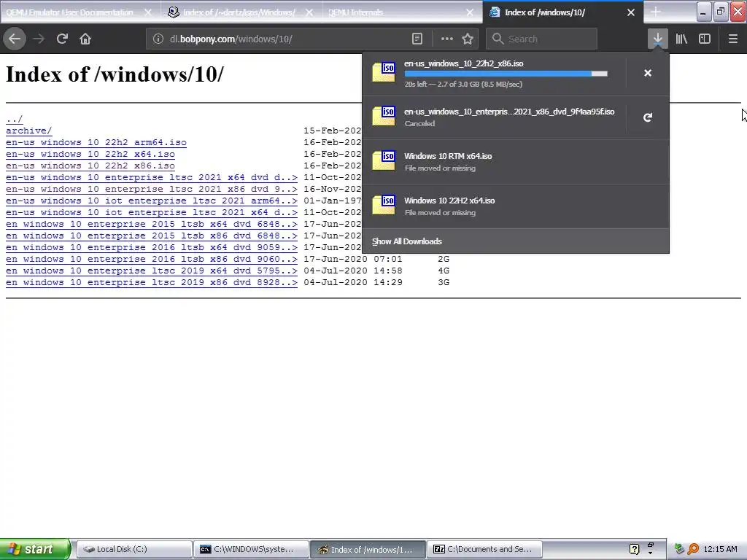Switch to QEMU Internals tab
Screen dimensions: 747x560
(355, 12)
